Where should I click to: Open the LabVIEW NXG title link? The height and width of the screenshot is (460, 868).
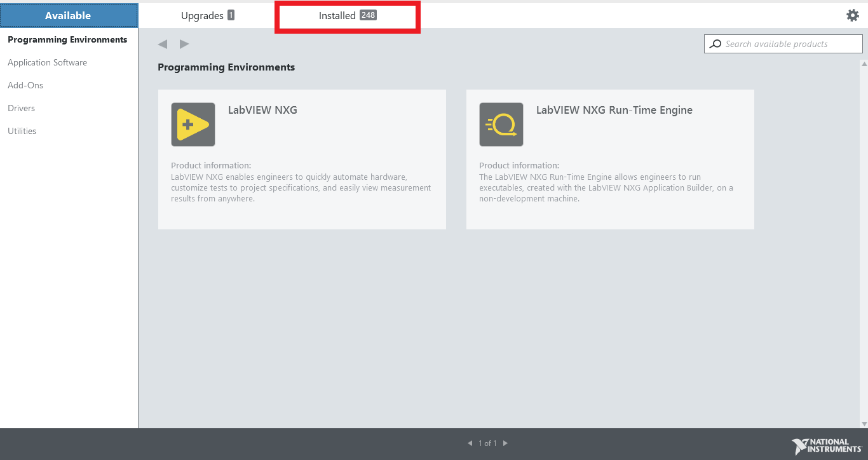coord(262,110)
